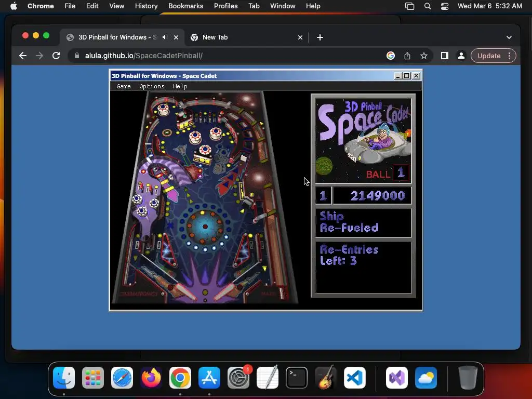Click the Update button
This screenshot has width=532, height=399.
point(488,56)
